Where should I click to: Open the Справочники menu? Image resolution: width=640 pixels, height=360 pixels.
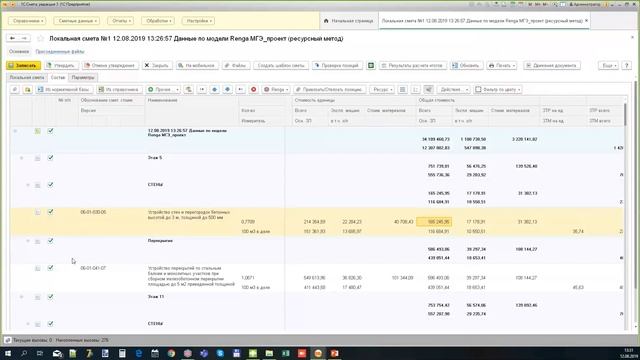tap(27, 21)
